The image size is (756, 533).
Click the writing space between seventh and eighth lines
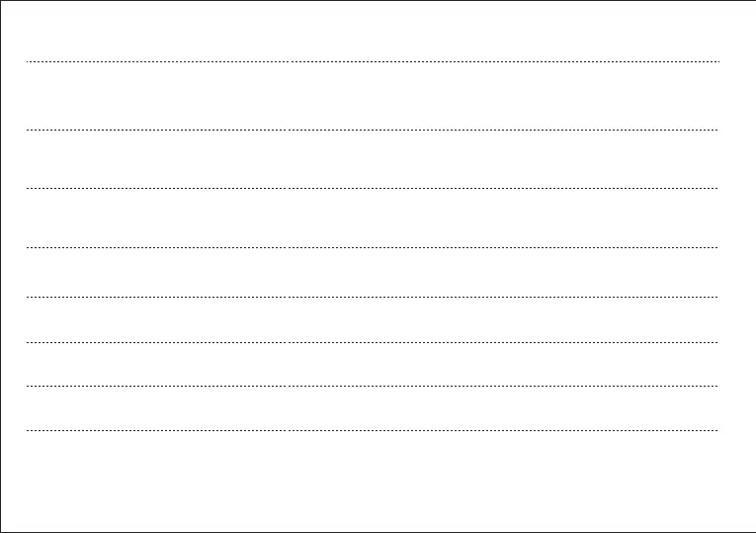click(x=373, y=408)
